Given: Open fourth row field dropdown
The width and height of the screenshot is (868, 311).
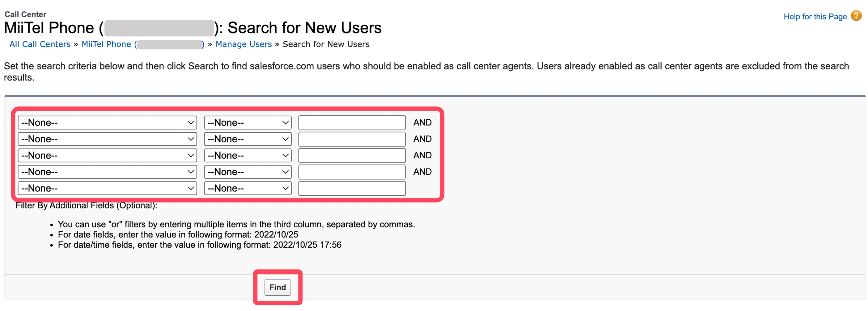Looking at the screenshot, I should click(107, 172).
